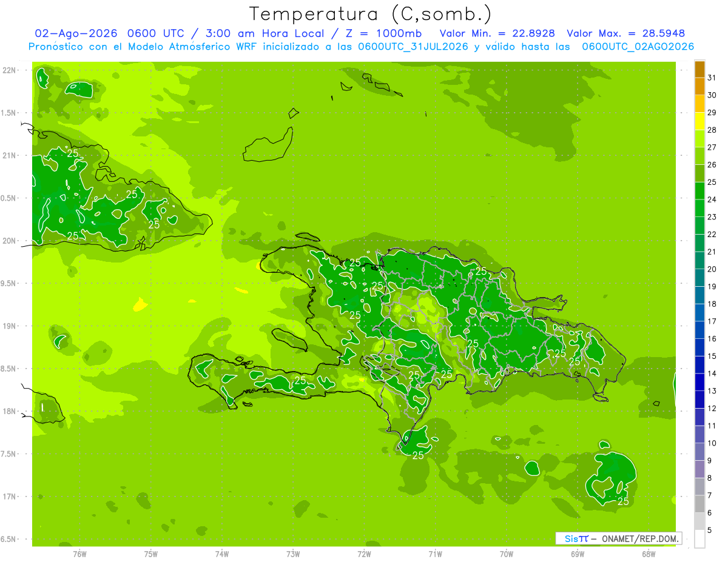This screenshot has width=728, height=562.
Task: Click the 'Valor Min. = 22.8928' value
Action: pyautogui.click(x=497, y=33)
